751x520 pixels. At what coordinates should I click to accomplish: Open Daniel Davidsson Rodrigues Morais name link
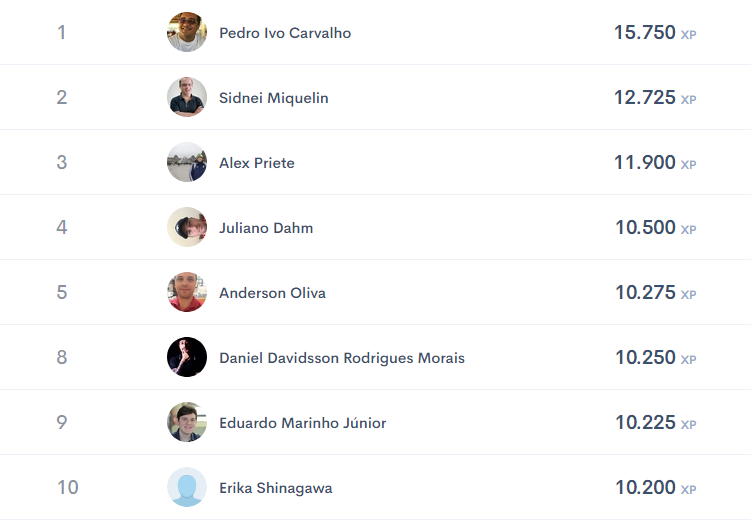coord(342,358)
